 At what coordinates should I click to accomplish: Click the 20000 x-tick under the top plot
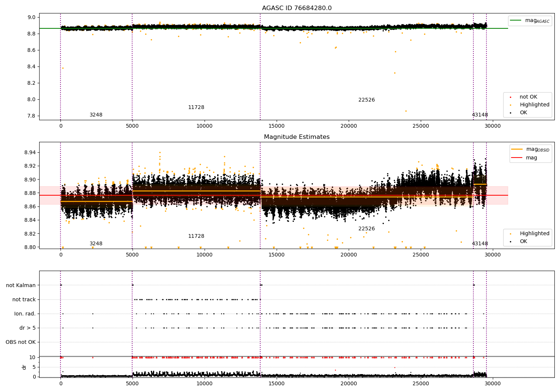tap(349, 127)
